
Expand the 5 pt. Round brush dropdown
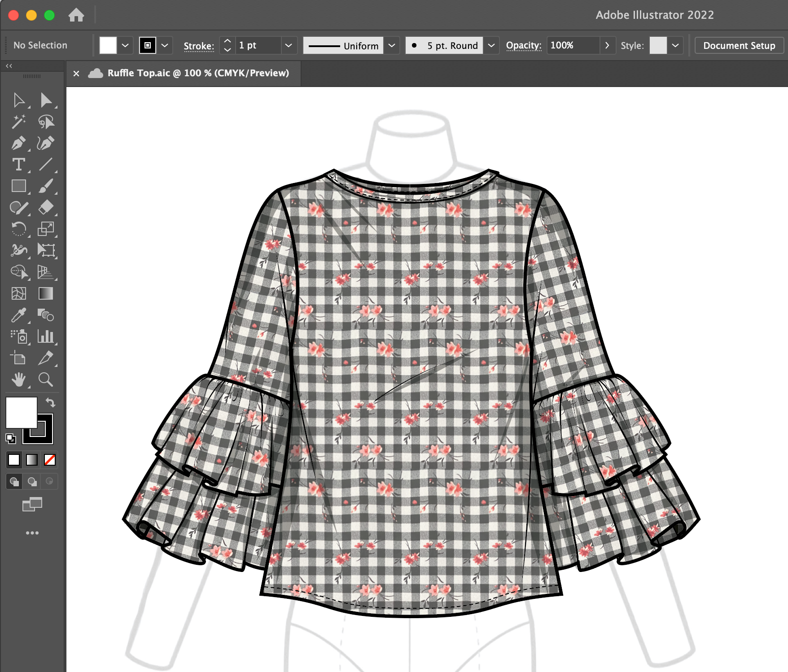tap(491, 45)
